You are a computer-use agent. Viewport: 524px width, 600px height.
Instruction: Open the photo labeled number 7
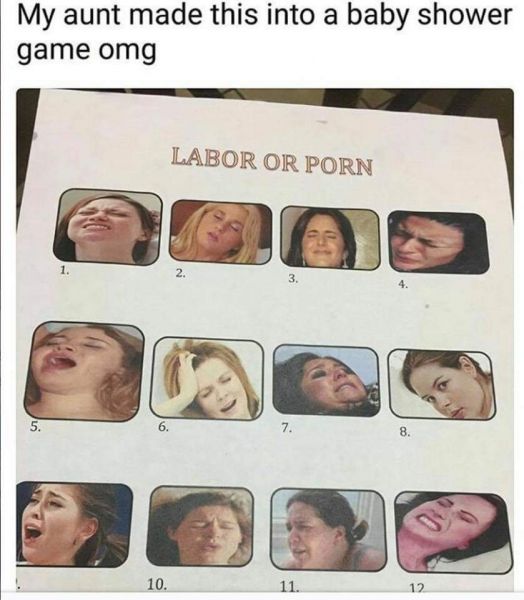click(326, 380)
